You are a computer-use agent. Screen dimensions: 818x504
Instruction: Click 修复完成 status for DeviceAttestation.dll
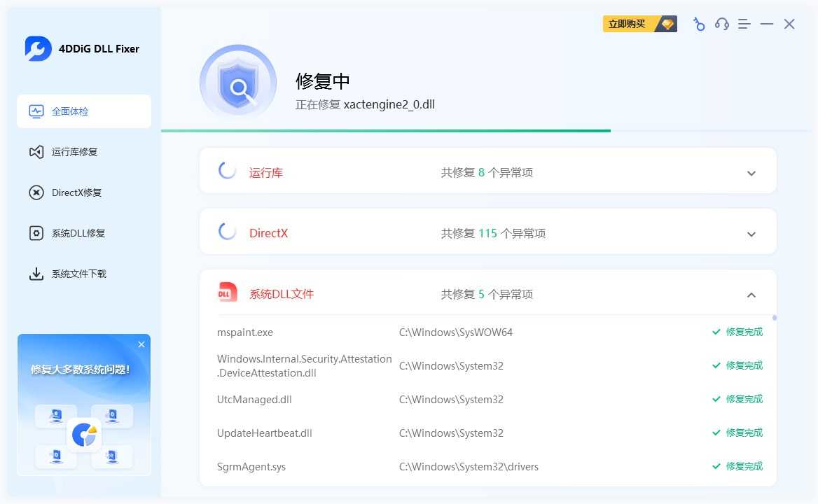(x=737, y=365)
